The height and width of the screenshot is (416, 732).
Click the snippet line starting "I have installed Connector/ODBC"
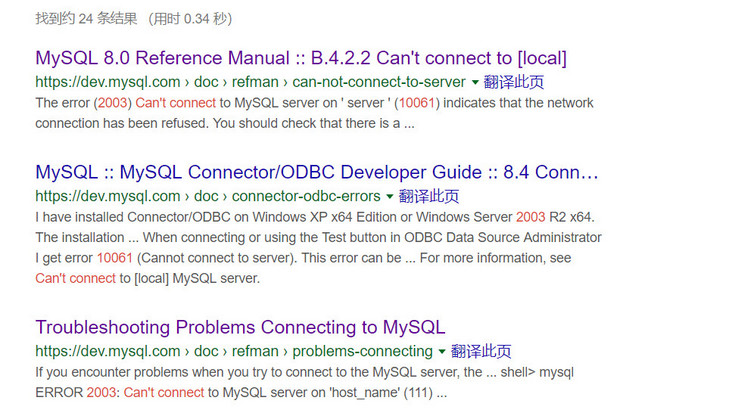[318, 217]
